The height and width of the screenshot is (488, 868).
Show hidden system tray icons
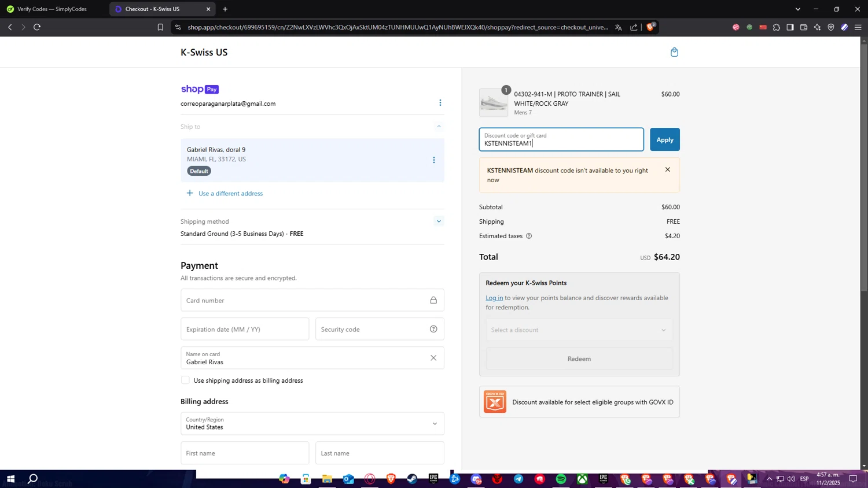(x=769, y=479)
